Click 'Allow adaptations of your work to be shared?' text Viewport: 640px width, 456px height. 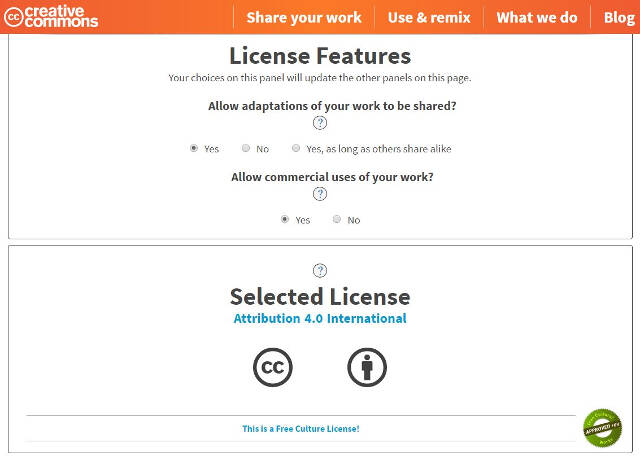click(x=332, y=106)
